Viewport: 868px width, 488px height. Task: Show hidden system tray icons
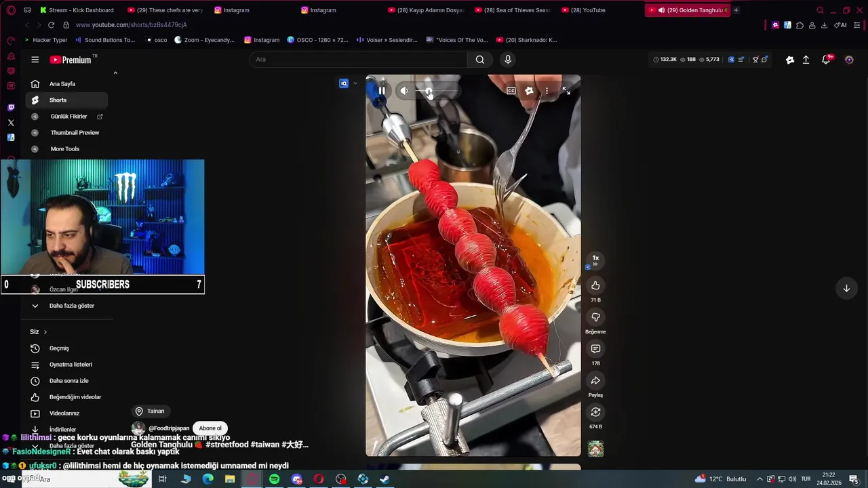tap(759, 479)
